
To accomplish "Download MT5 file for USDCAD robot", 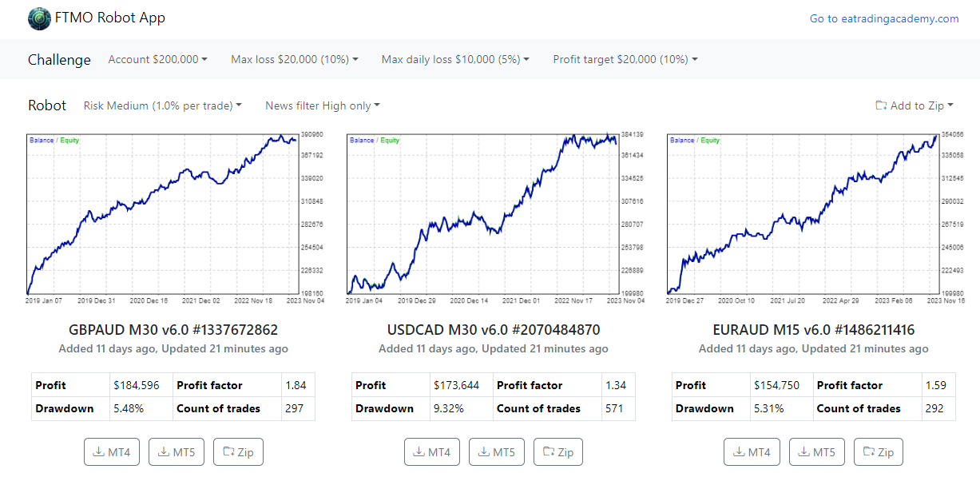I will coord(497,451).
